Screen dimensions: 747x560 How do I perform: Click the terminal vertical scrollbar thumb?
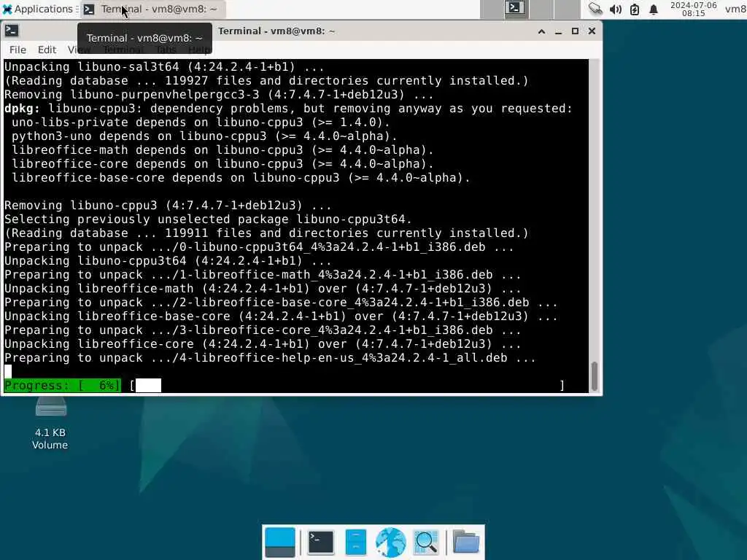click(594, 376)
